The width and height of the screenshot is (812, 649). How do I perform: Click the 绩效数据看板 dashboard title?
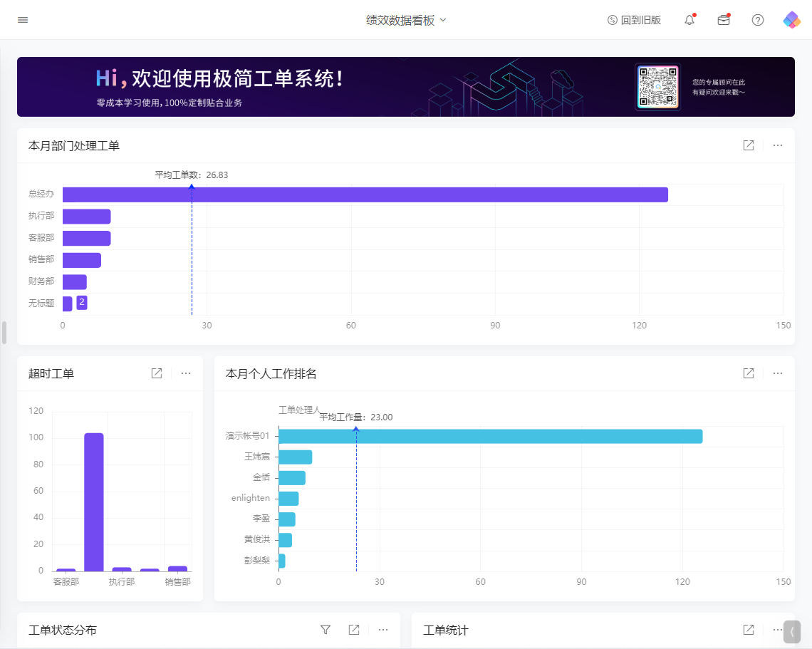(x=401, y=20)
